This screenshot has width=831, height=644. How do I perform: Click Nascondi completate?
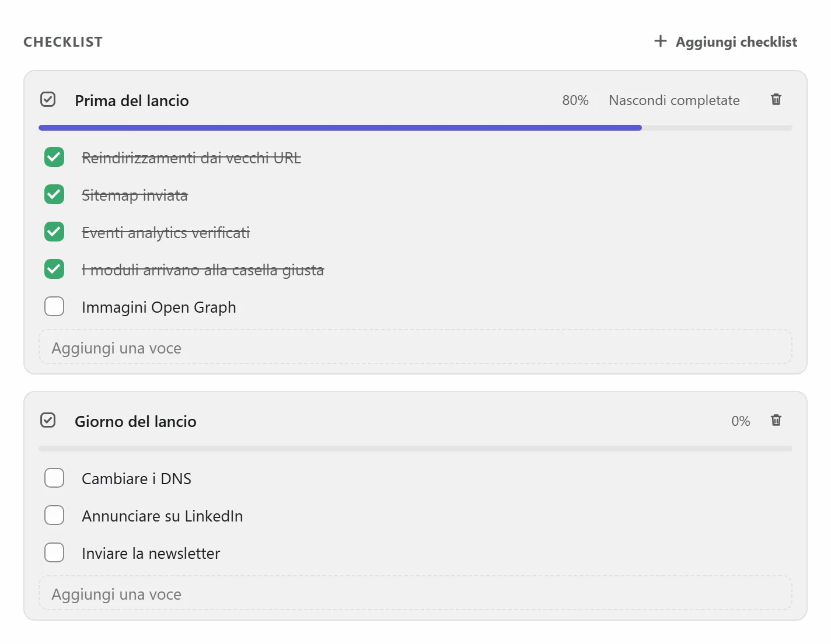tap(674, 100)
